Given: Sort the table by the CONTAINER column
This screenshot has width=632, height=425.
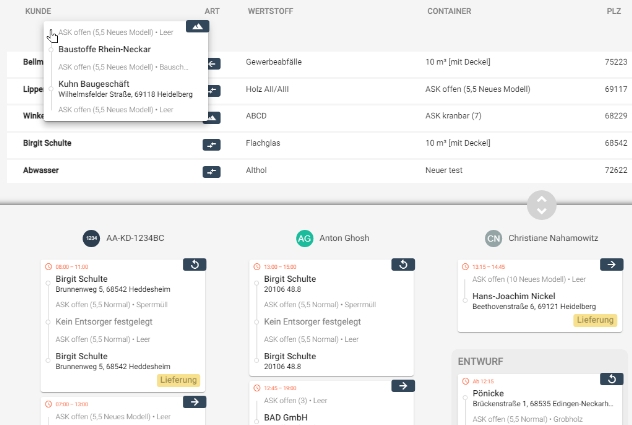Looking at the screenshot, I should coord(449,11).
